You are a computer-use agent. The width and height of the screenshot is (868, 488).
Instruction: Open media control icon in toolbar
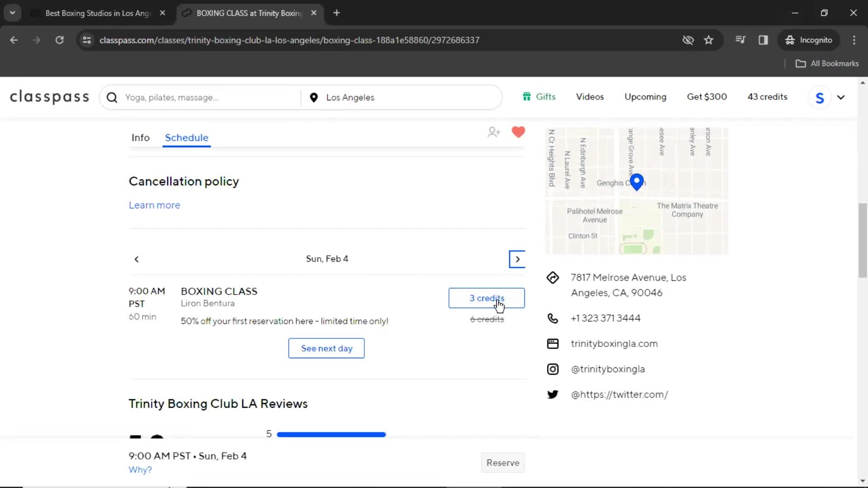[x=740, y=40]
